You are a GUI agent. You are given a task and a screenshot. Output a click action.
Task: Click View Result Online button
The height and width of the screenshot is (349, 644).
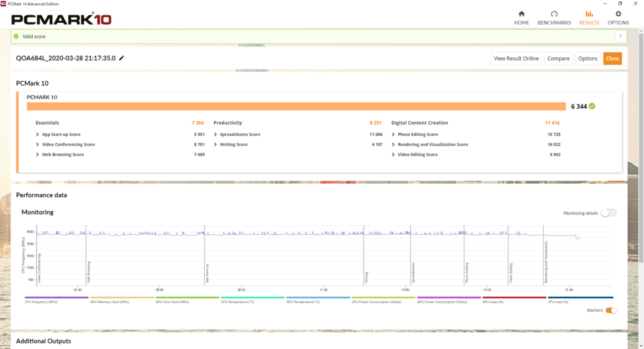click(x=516, y=58)
